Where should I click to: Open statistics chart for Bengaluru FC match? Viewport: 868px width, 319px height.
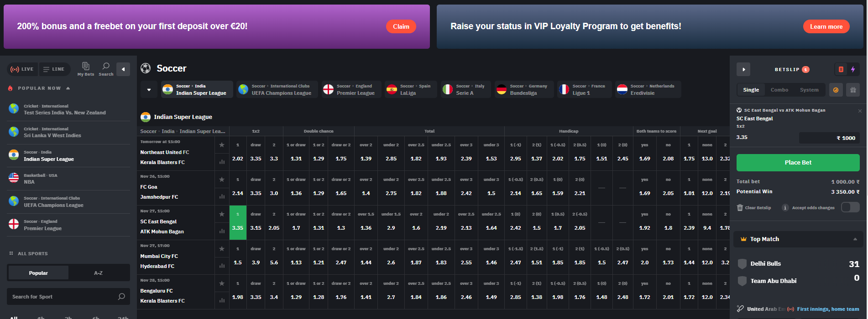[222, 300]
